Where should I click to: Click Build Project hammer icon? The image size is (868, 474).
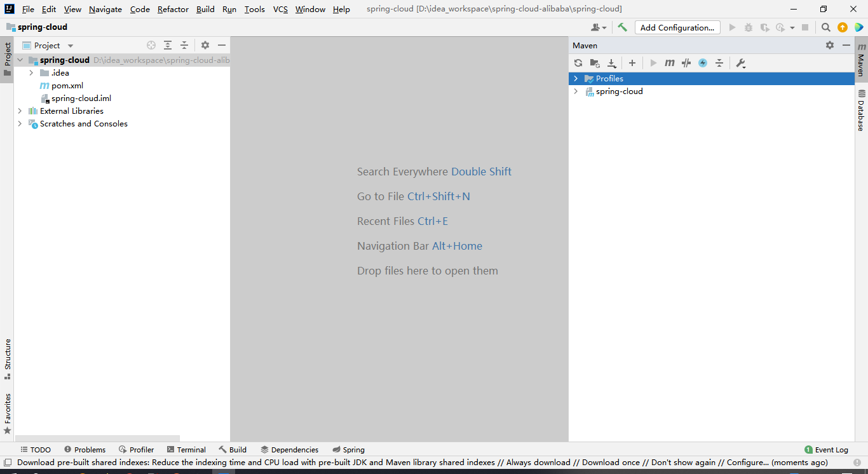click(x=622, y=27)
